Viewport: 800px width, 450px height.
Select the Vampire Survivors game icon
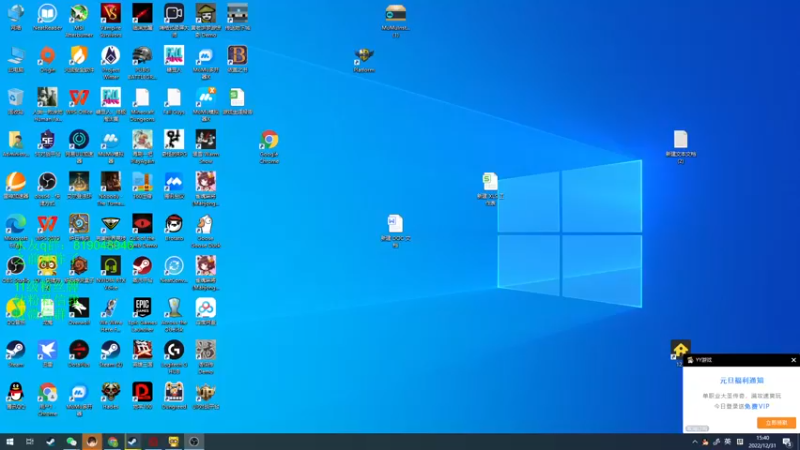[111, 20]
